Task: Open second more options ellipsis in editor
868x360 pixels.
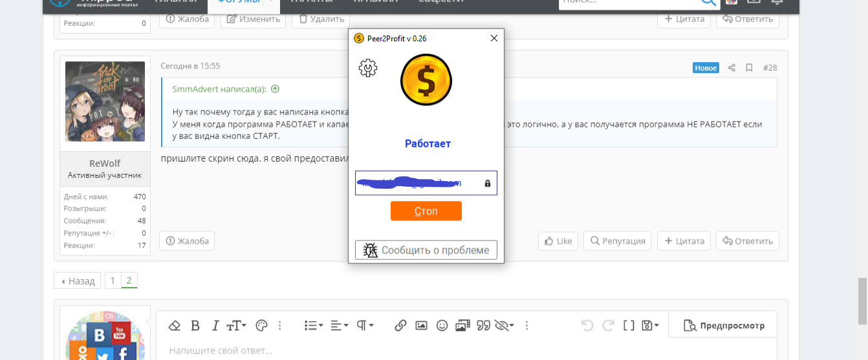Action: click(x=527, y=325)
